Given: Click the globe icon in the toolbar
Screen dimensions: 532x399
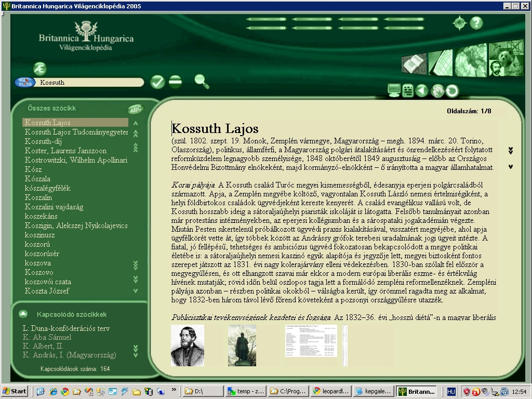Looking at the screenshot, I should tap(437, 91).
